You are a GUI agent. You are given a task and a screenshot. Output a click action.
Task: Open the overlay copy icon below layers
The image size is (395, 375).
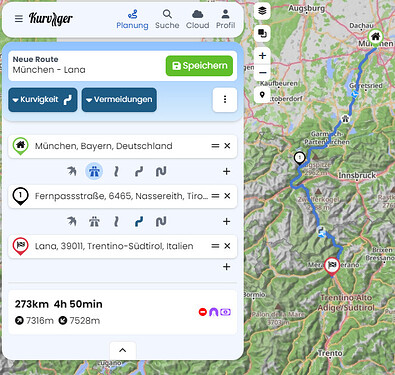[262, 33]
